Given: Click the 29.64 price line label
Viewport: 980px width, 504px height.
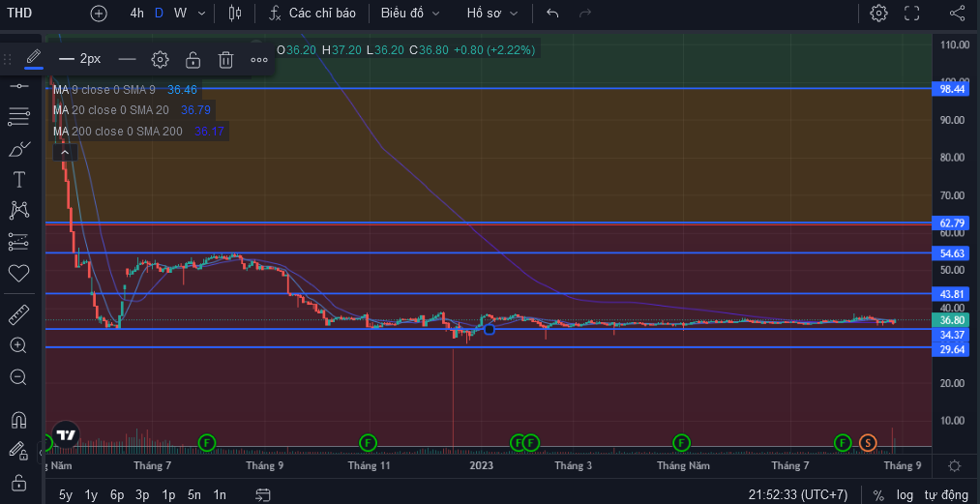Looking at the screenshot, I should pos(952,349).
